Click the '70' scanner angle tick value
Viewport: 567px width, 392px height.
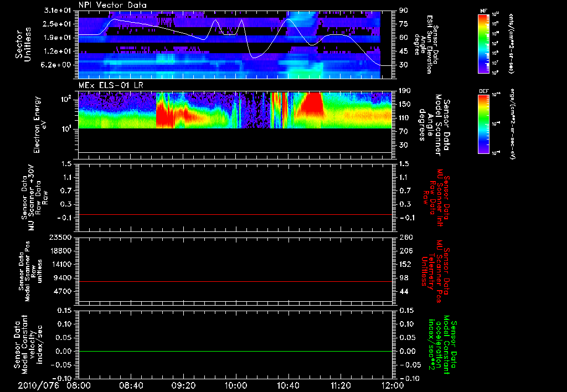coord(404,131)
